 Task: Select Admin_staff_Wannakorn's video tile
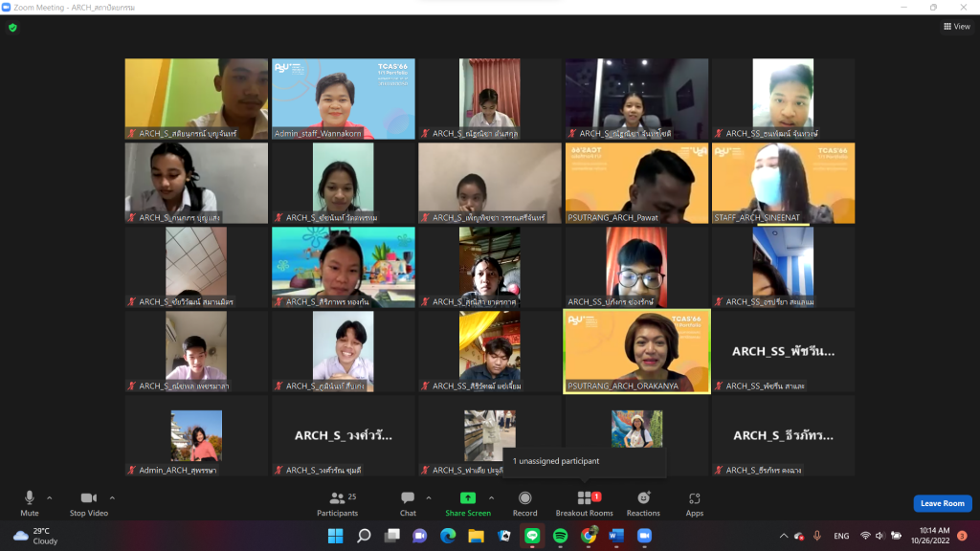(344, 99)
